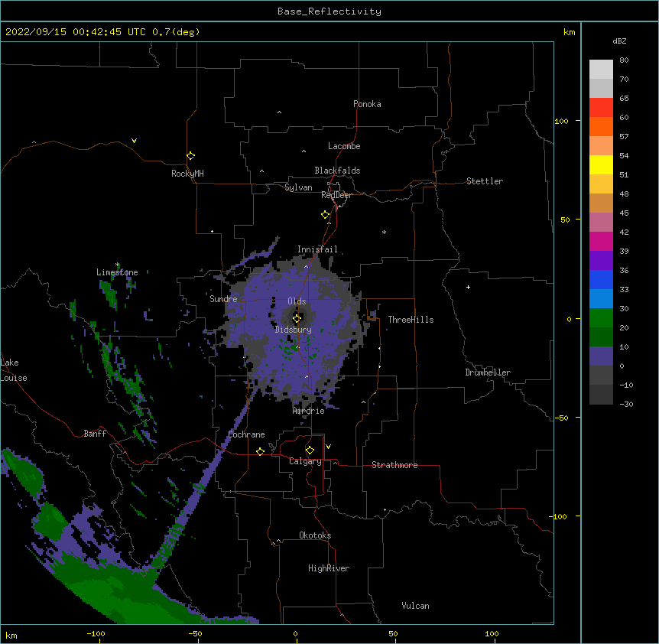The width and height of the screenshot is (659, 644).
Task: Click the Strathmore town label
Action: point(394,465)
